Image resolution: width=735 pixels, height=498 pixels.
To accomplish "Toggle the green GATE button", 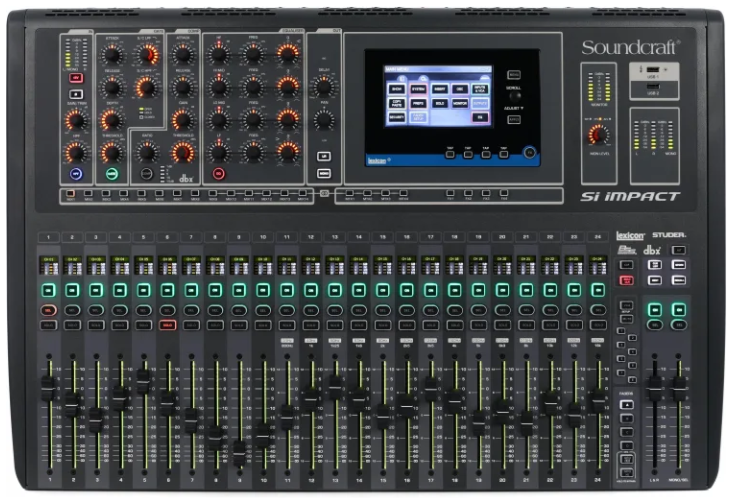I will point(112,174).
